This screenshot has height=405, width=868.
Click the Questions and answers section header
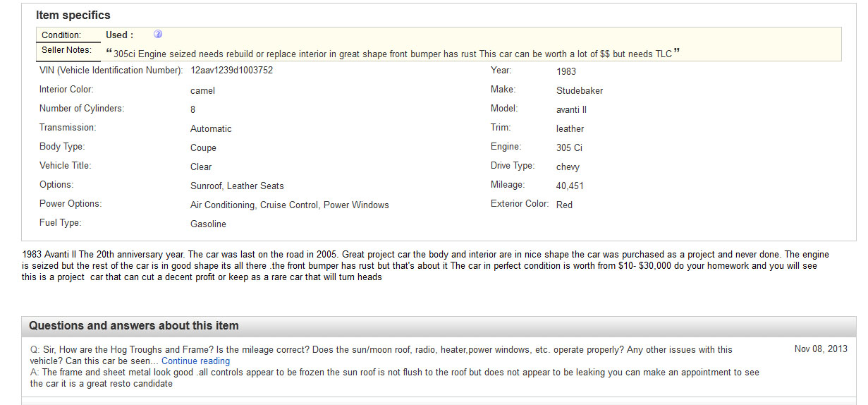(x=134, y=326)
